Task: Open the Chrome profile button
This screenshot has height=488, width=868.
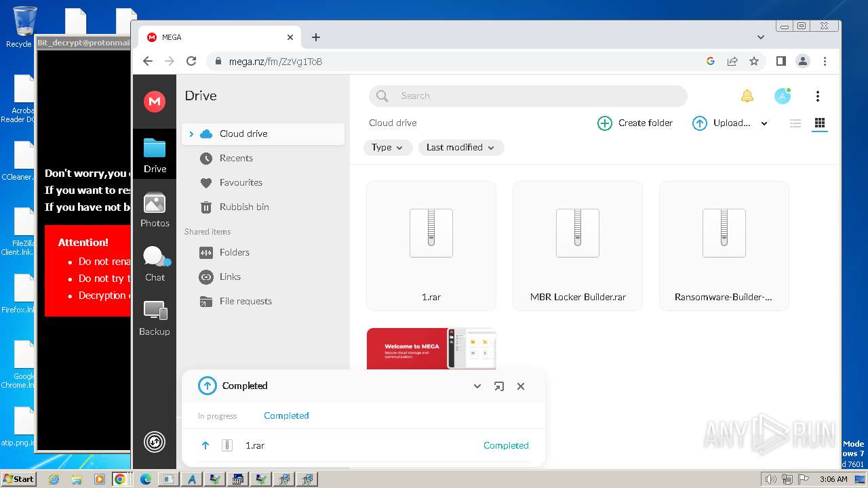Action: [803, 61]
